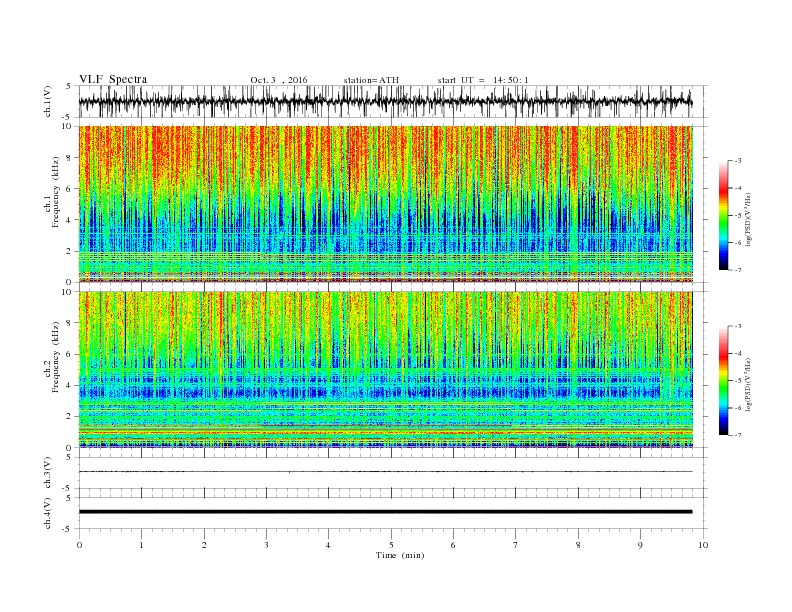Click the "-3" label on upper colorbar
The width and height of the screenshot is (792, 612).
[x=737, y=161]
